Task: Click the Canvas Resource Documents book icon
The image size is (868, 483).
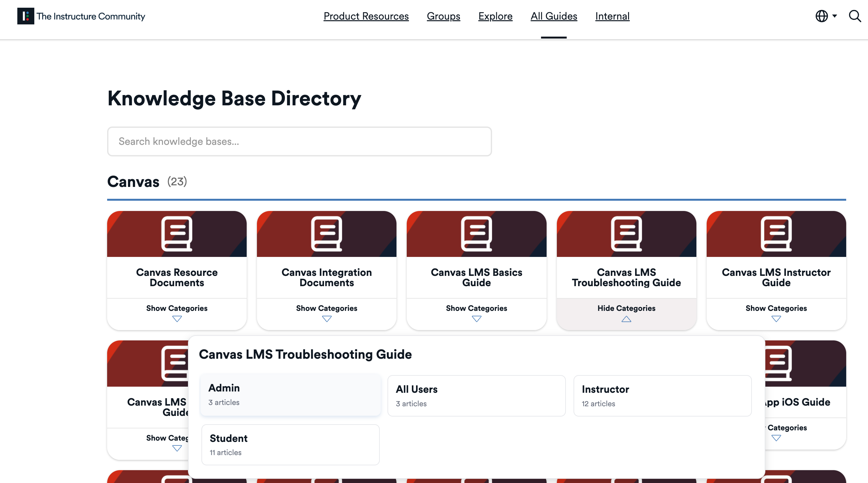Action: [x=176, y=234]
